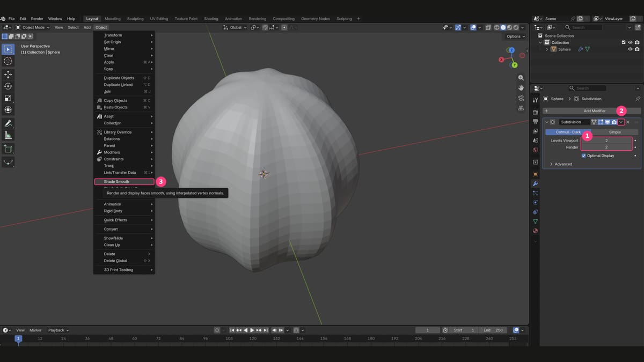Select the Select Box tool
The image size is (644, 362).
[x=8, y=49]
